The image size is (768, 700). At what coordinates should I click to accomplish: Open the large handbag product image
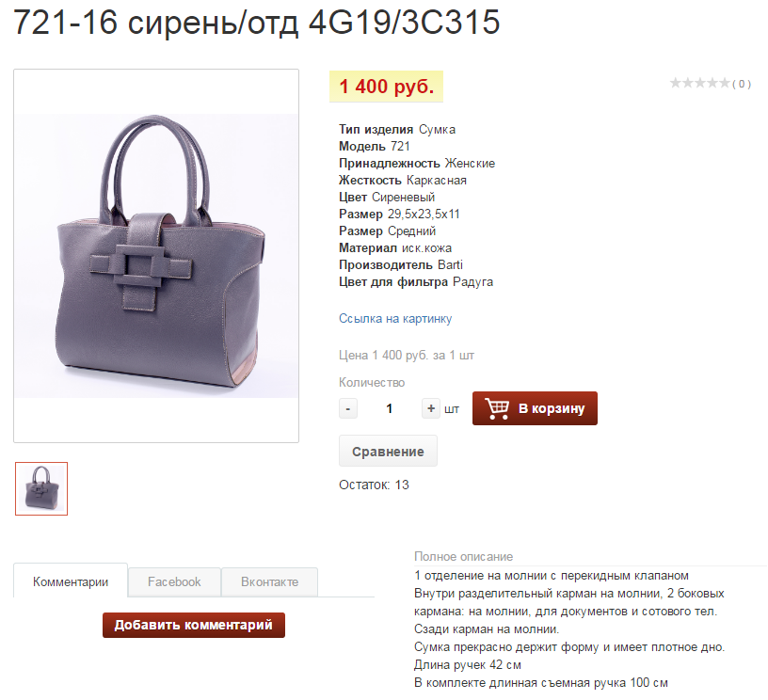pos(156,256)
